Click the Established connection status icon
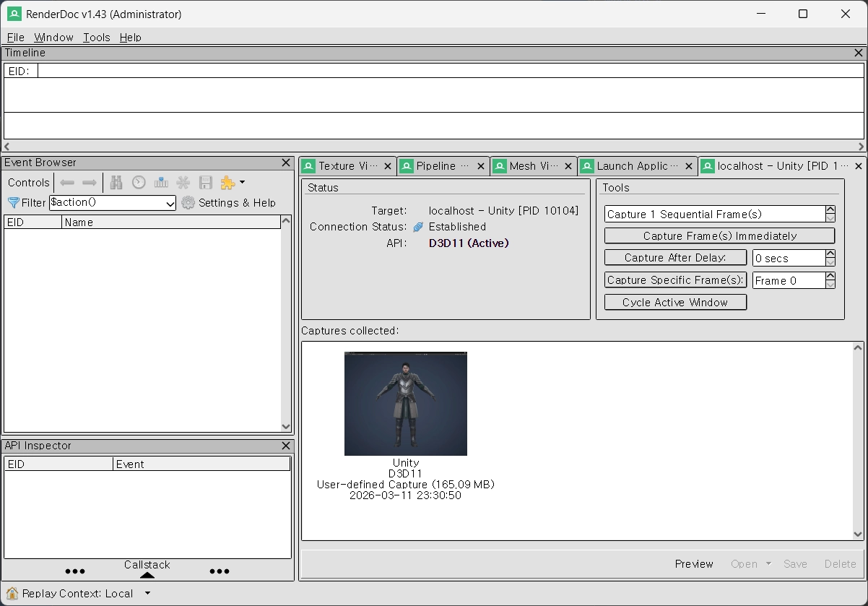868x606 pixels. tap(418, 227)
